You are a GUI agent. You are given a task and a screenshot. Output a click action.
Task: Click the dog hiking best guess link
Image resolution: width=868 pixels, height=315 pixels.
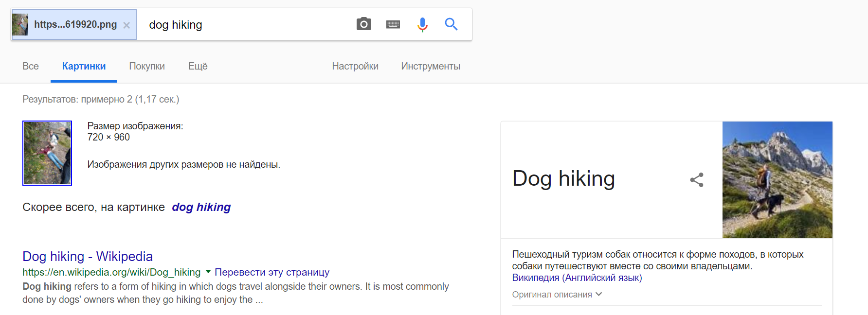tap(201, 207)
